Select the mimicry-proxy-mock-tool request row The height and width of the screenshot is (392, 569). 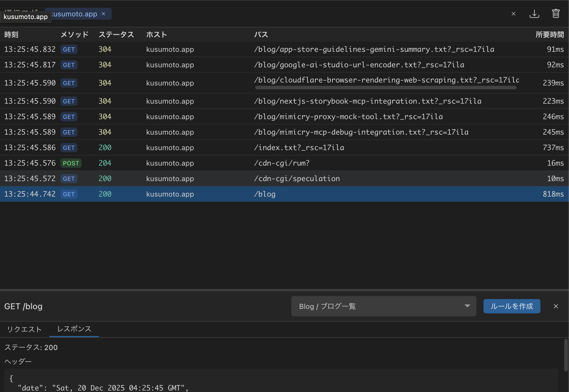pos(284,117)
